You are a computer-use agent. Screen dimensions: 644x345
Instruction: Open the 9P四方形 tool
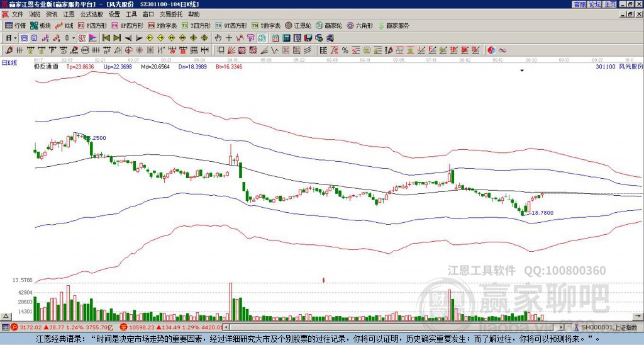point(127,25)
